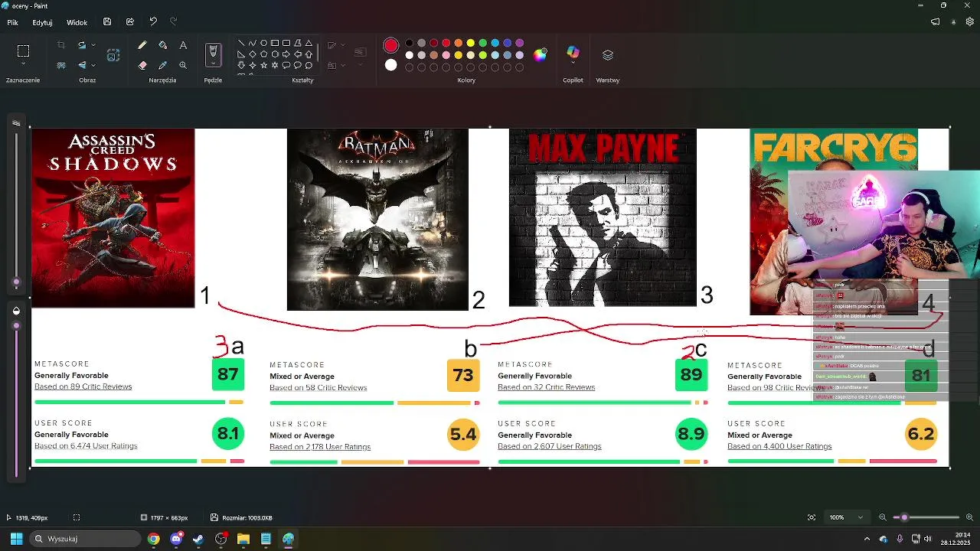
Task: Click the rotate image icon
Action: coord(81,45)
